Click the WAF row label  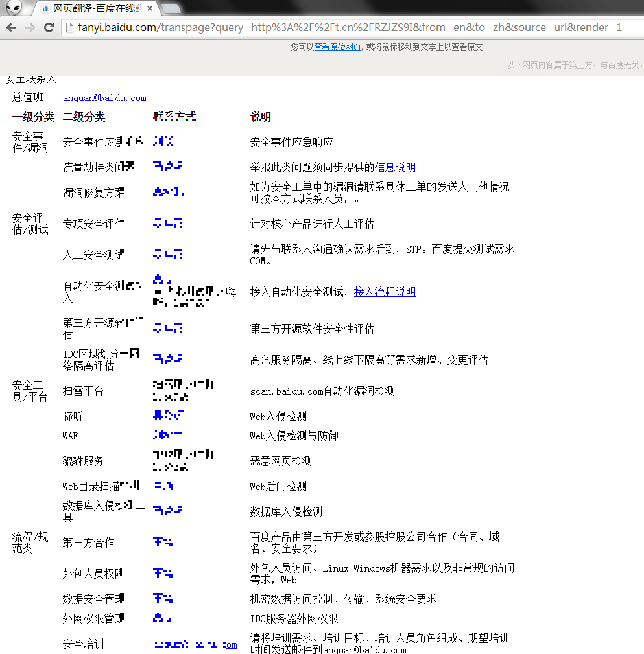(70, 436)
